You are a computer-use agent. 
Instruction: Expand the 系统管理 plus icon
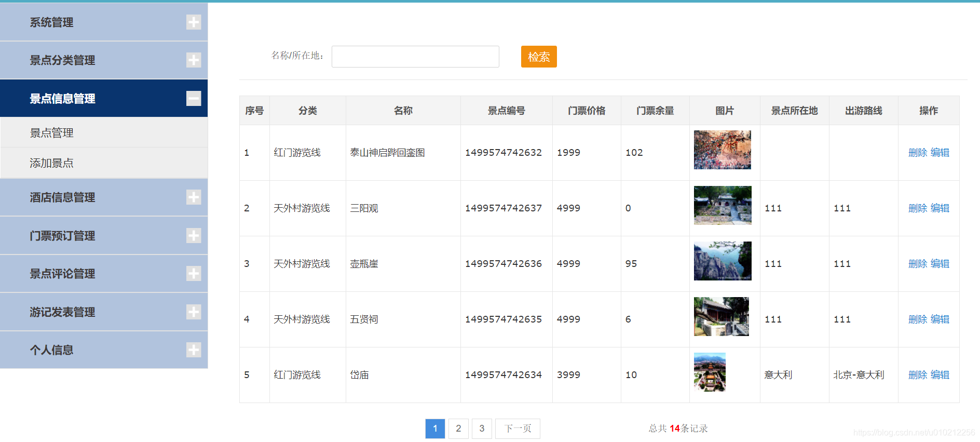(x=194, y=22)
